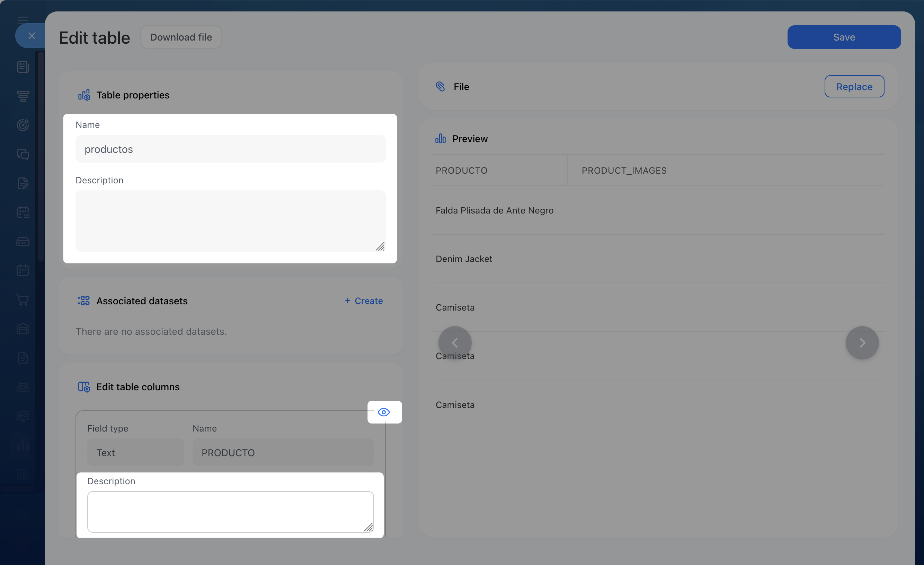Screen dimensions: 924x565
Task: Open the plain document icon in sidebar
Action: (23, 358)
